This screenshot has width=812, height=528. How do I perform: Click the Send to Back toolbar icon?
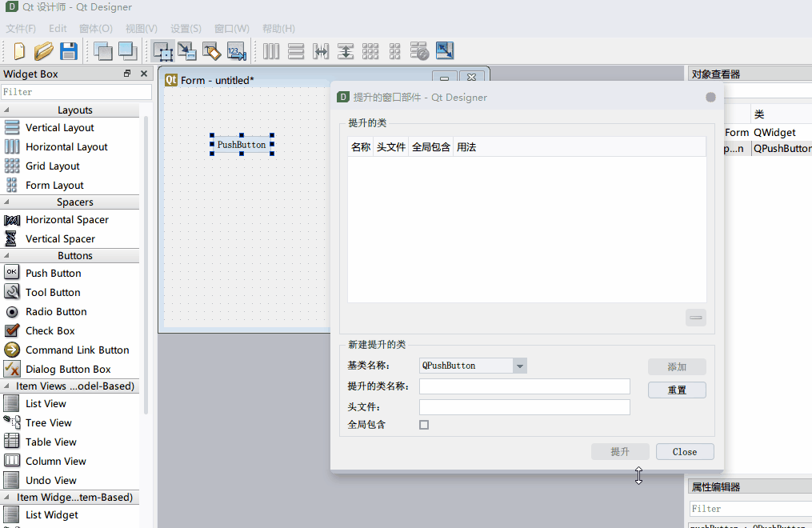click(x=103, y=51)
